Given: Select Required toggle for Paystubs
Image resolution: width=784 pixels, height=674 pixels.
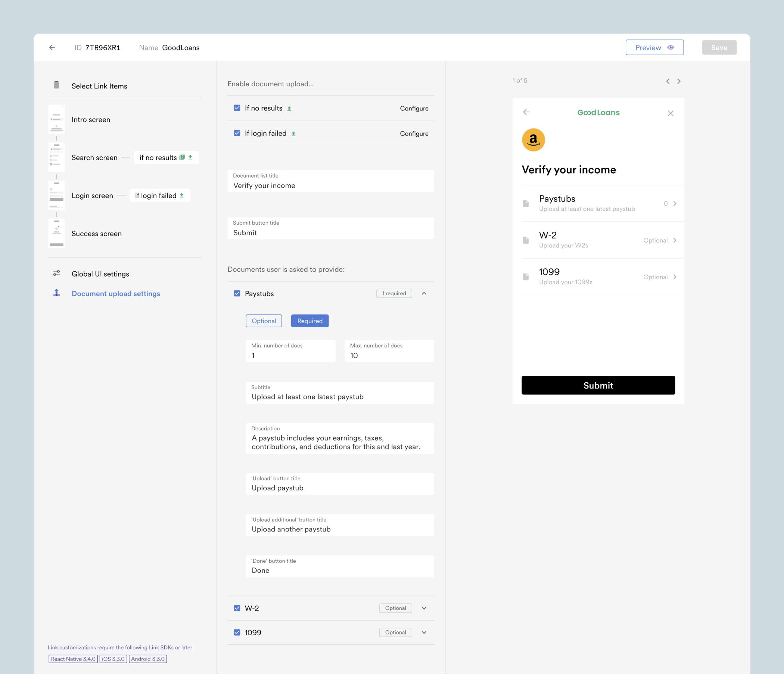Looking at the screenshot, I should click(309, 321).
